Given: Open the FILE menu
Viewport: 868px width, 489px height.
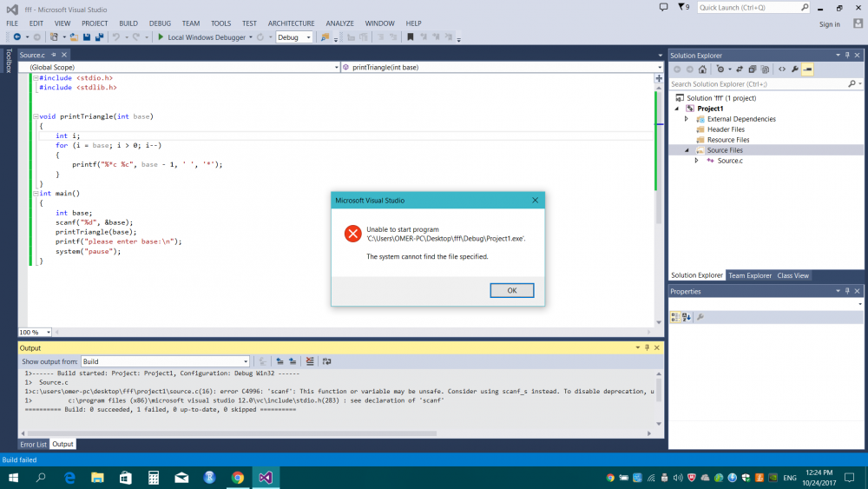Looking at the screenshot, I should 12,23.
